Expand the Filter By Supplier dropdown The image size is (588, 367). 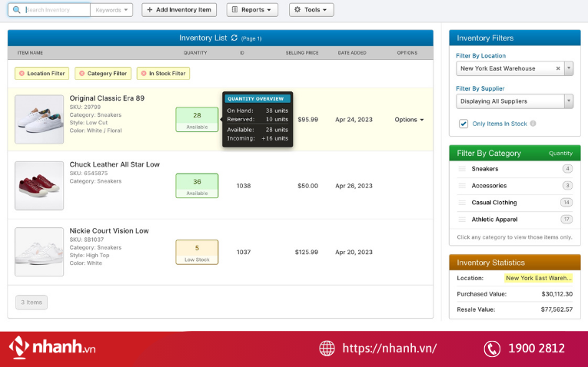click(x=569, y=101)
